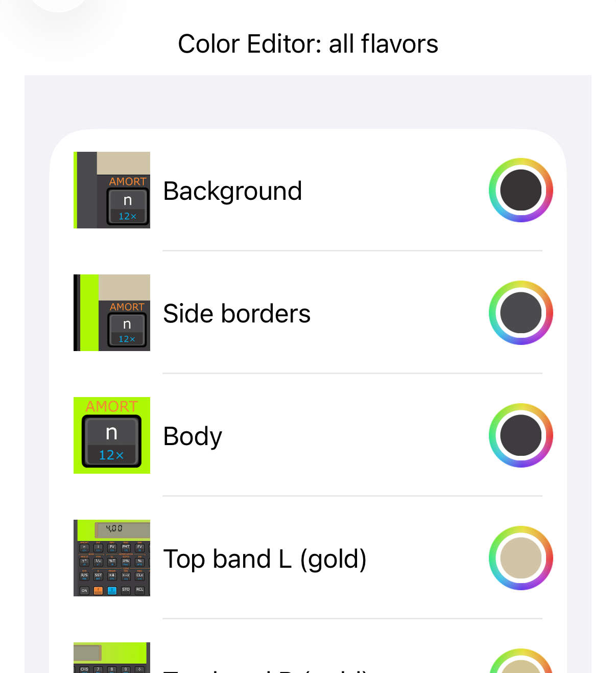
Task: Tap the Body key preview thumbnail
Action: 112,435
